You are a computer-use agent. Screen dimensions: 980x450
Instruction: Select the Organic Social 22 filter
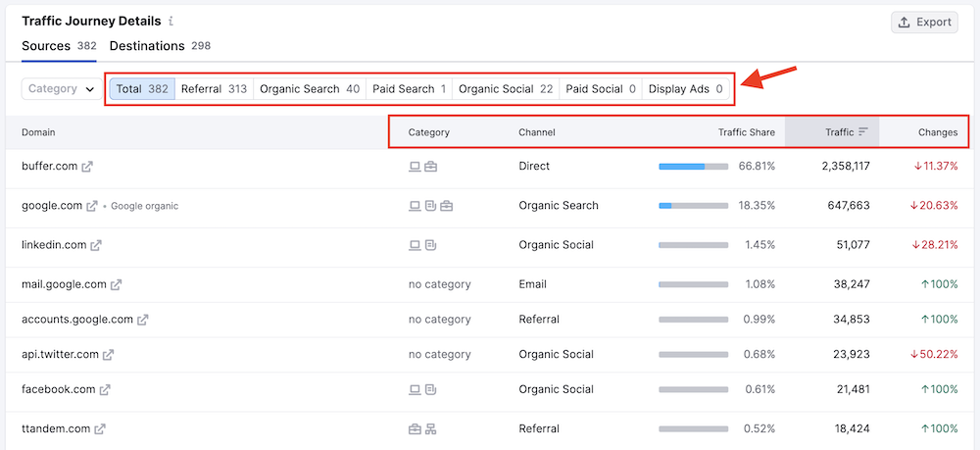point(505,89)
